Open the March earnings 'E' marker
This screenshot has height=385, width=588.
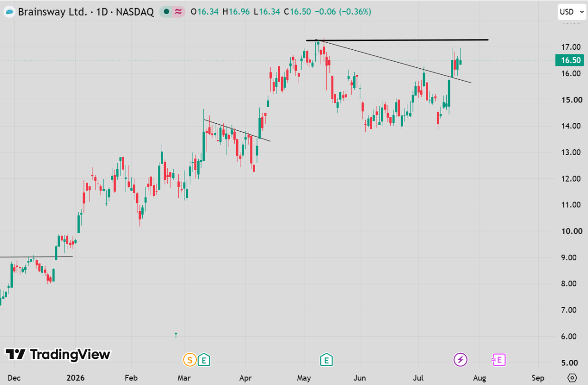click(x=204, y=360)
